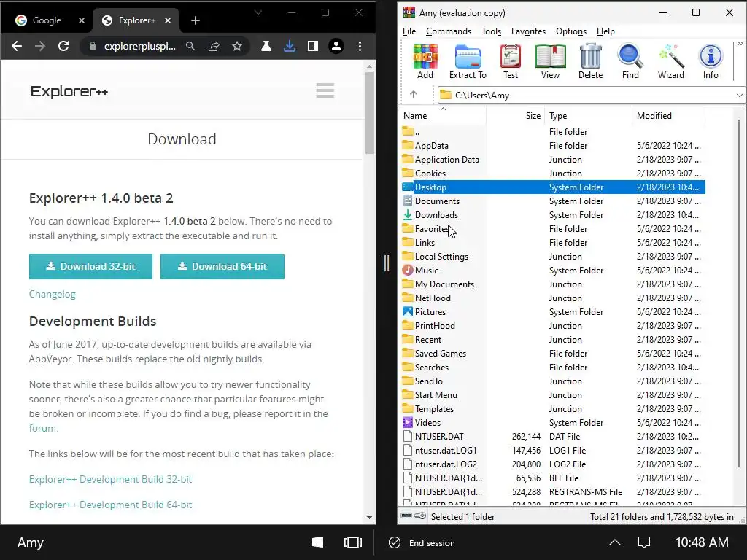Select the Music folder row
The height and width of the screenshot is (560, 747).
[553, 270]
